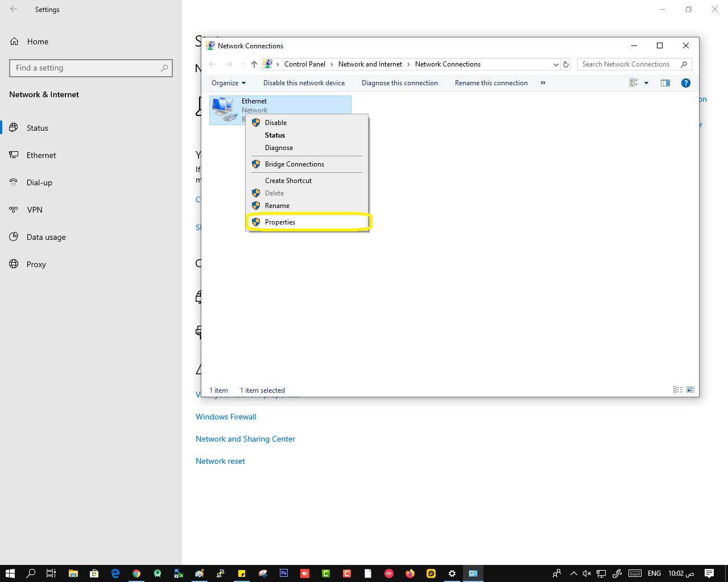Switch to Network Connections taskbar button
The width and height of the screenshot is (728, 582).
[473, 573]
